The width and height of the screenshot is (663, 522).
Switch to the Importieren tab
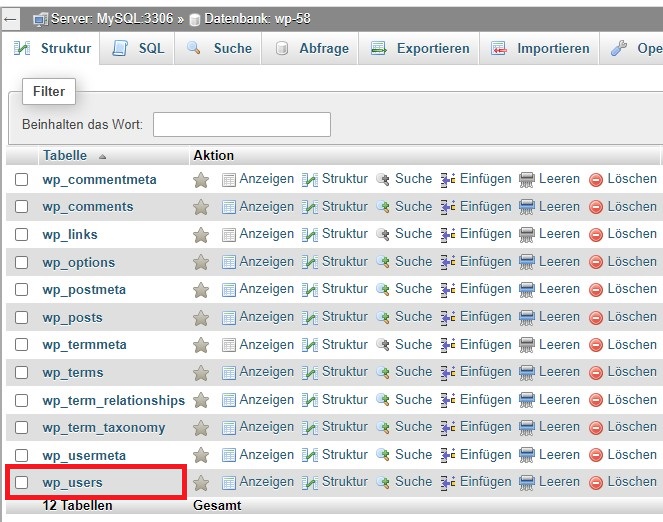pyautogui.click(x=540, y=49)
